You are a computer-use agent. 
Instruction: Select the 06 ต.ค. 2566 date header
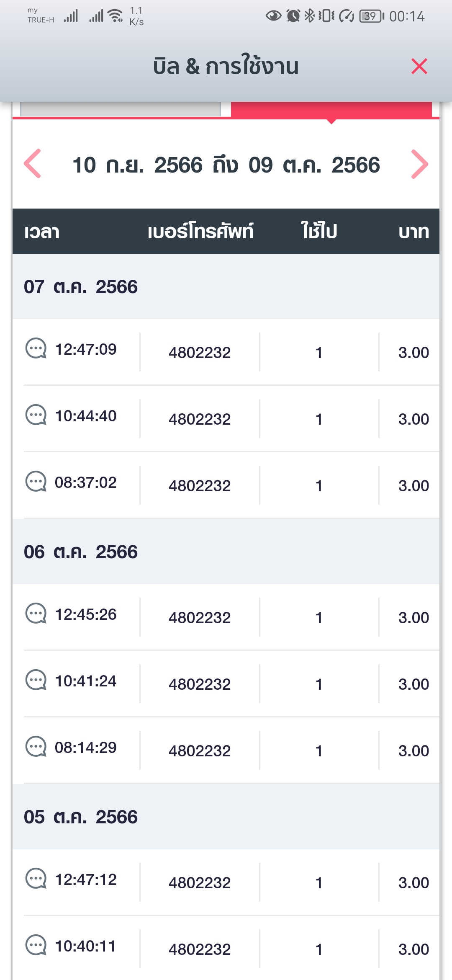click(81, 552)
